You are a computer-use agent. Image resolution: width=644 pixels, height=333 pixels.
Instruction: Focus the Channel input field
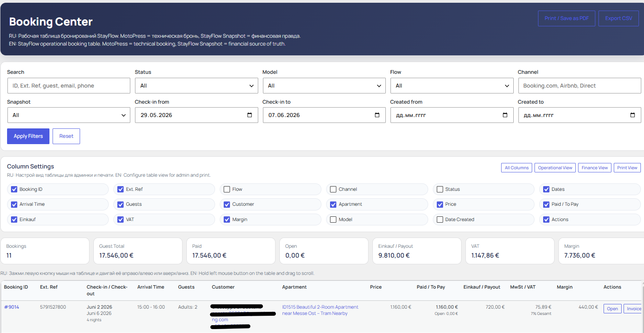[580, 86]
